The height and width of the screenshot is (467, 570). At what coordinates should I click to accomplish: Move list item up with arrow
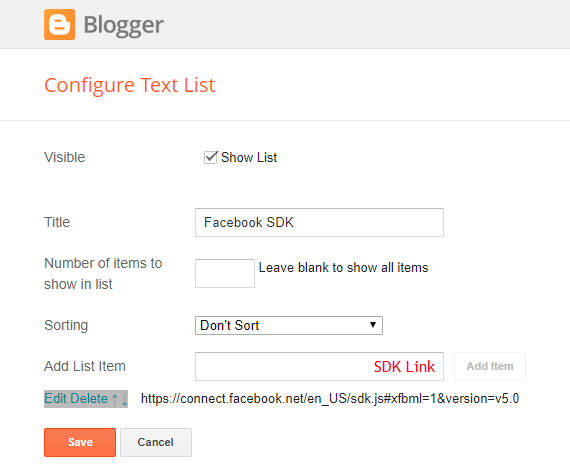click(115, 399)
